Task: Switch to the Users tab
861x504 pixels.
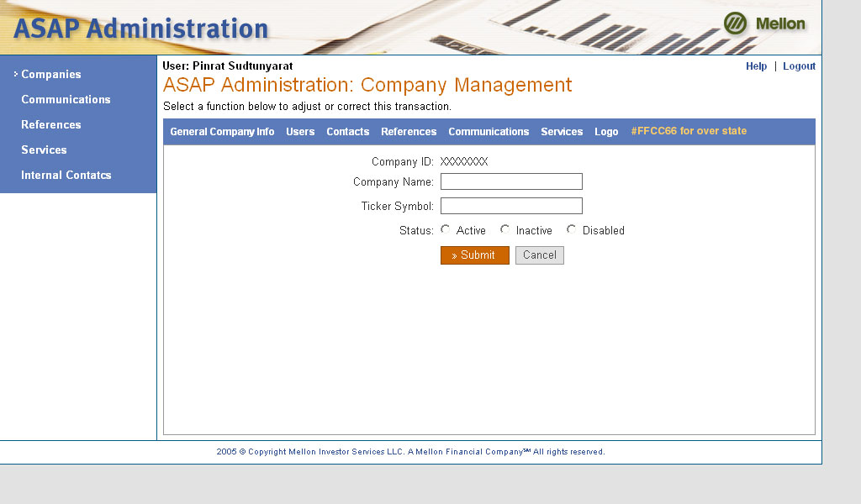Action: [x=300, y=132]
